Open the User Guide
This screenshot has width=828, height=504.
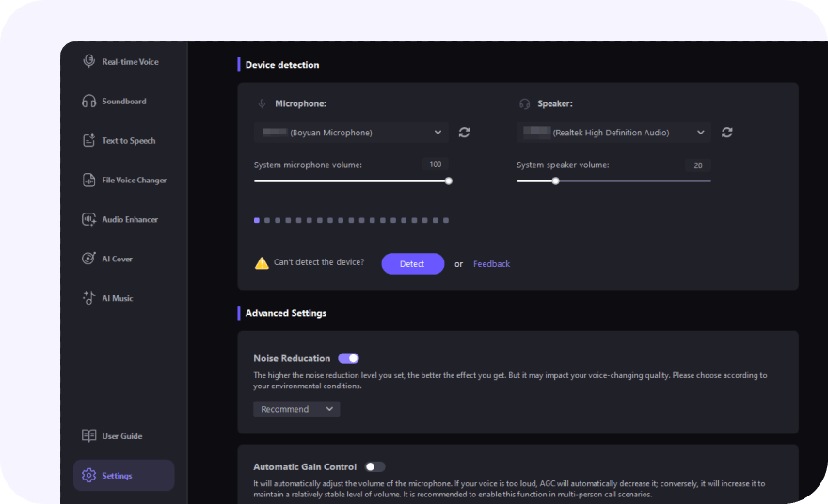124,436
